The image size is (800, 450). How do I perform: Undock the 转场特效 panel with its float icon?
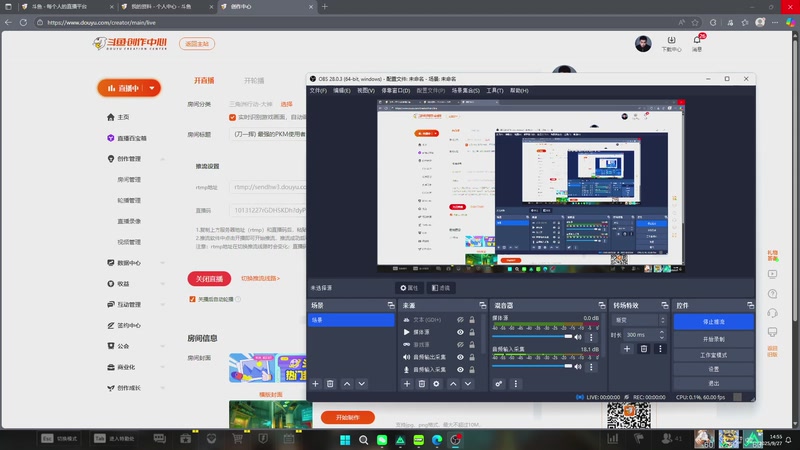[664, 305]
